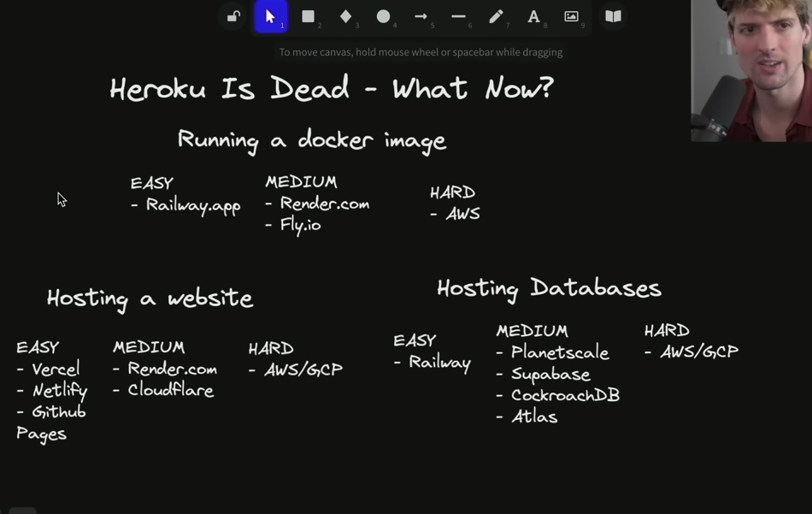Select '- Render.com' under docker MEDIUM

click(x=317, y=203)
